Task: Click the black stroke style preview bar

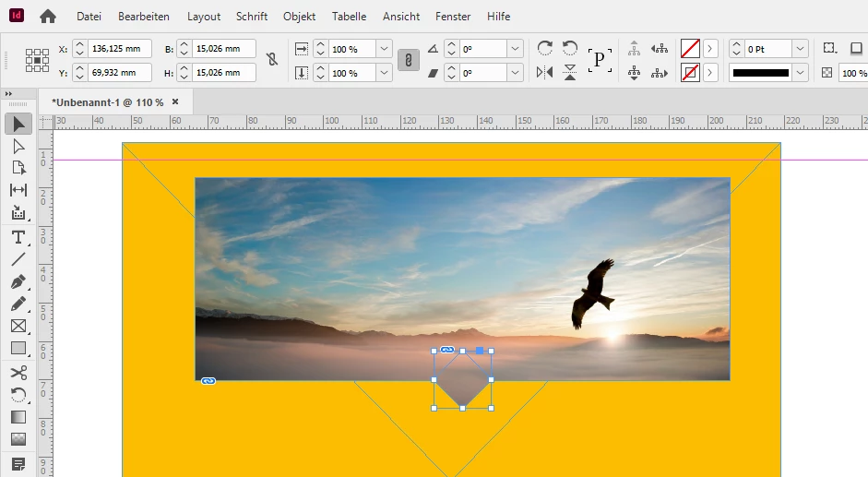Action: point(761,73)
